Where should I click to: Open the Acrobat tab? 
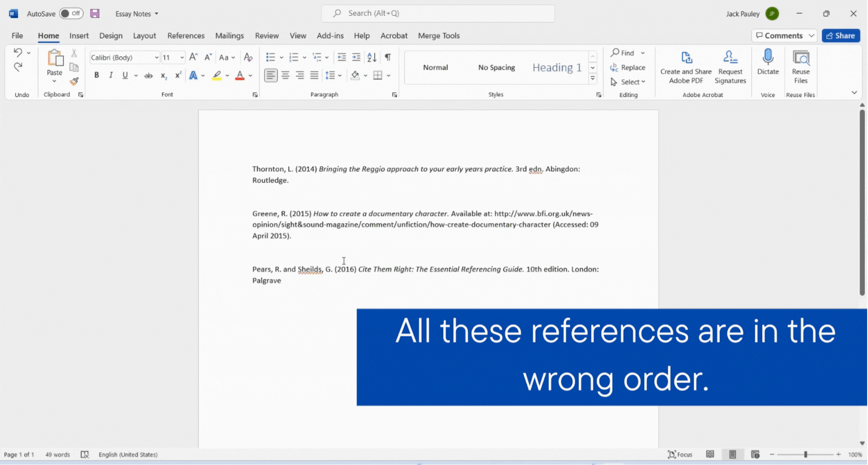pos(394,36)
